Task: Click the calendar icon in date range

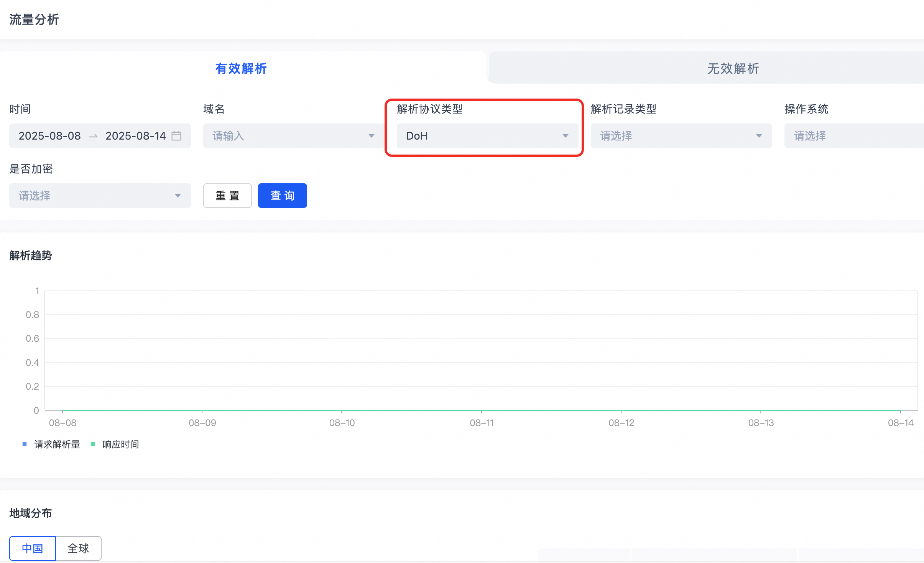Action: pos(176,136)
